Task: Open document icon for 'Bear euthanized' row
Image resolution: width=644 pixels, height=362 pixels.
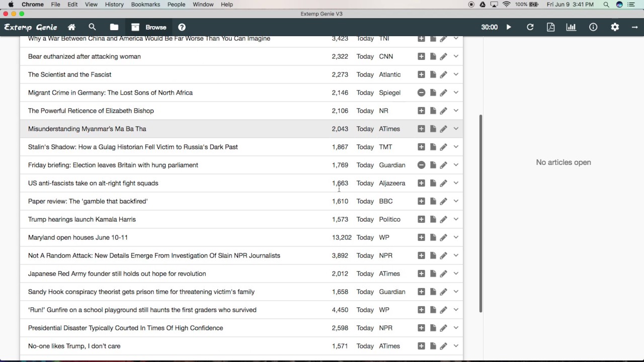Action: (x=433, y=56)
